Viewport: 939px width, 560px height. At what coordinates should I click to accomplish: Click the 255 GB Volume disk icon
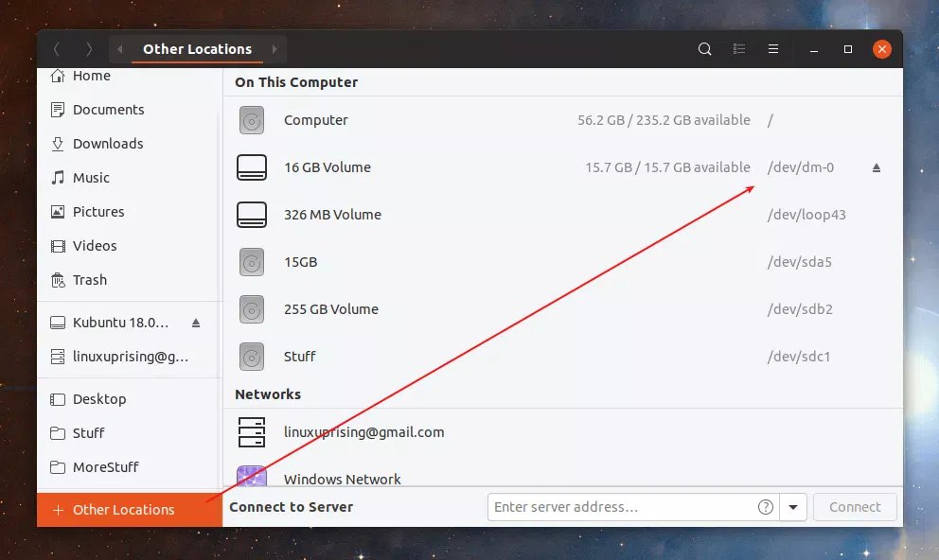252,309
